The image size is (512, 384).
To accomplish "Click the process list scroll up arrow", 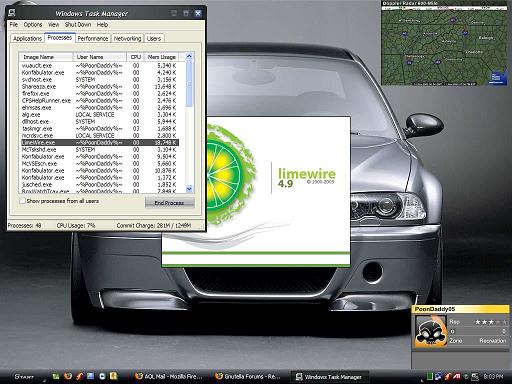I will 189,56.
